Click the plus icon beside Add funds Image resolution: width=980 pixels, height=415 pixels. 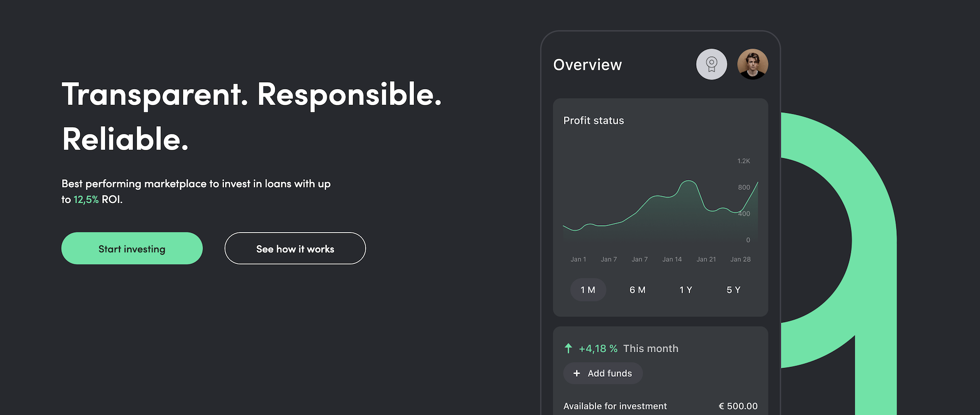(x=577, y=374)
